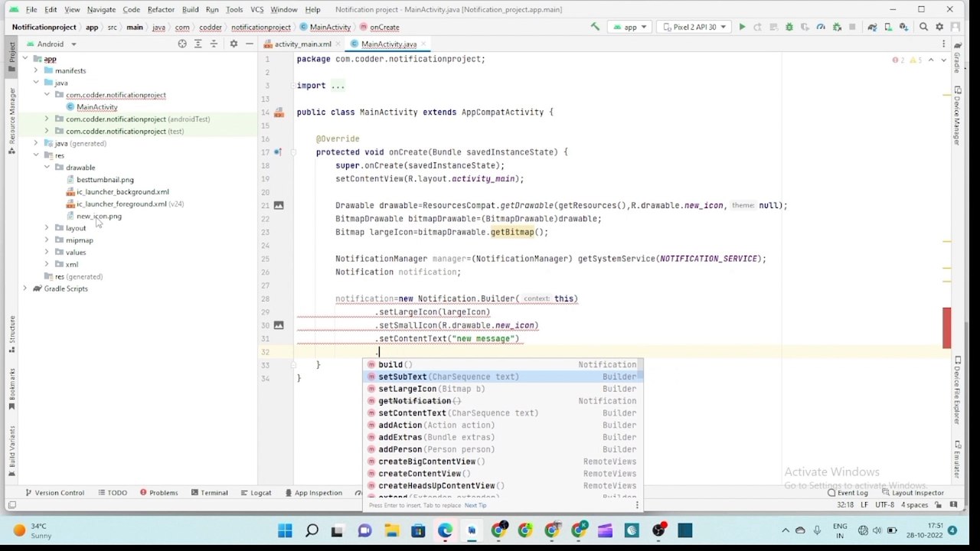
Task: Toggle the Project tool window sidebar button
Action: tap(11, 54)
